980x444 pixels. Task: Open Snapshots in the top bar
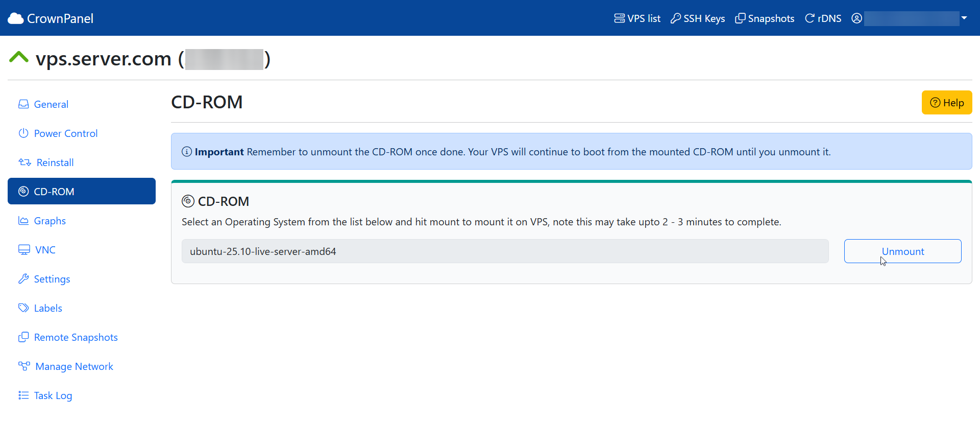[765, 18]
